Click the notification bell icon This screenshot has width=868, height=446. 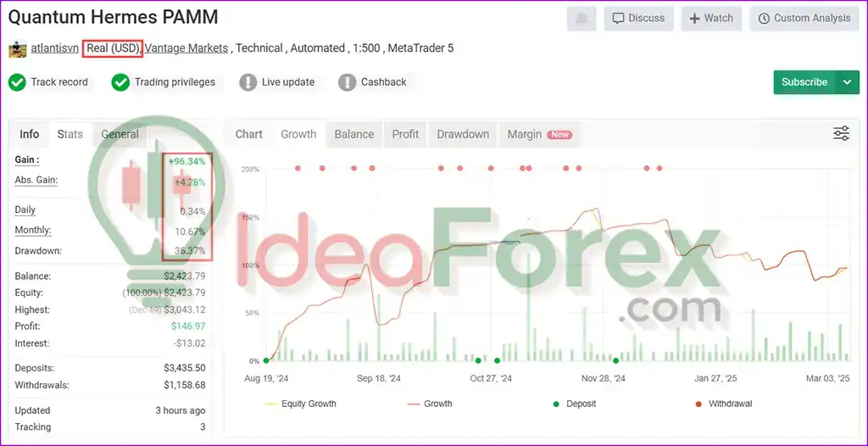(x=581, y=19)
